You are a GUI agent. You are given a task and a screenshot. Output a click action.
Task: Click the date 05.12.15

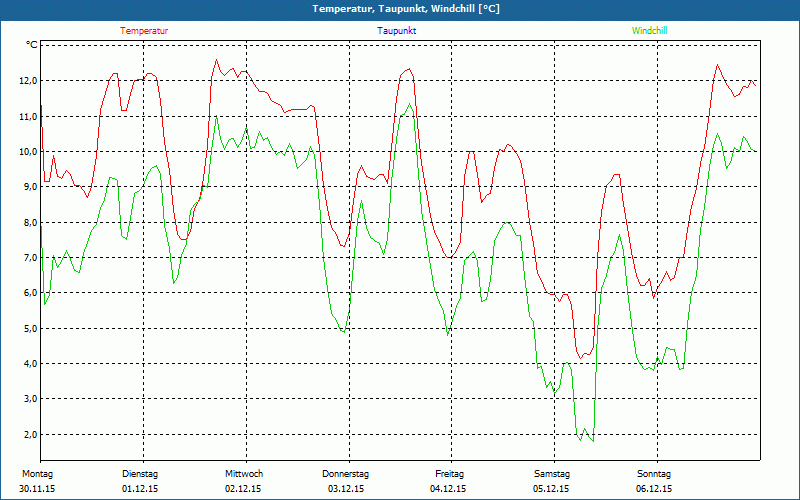pyautogui.click(x=551, y=489)
